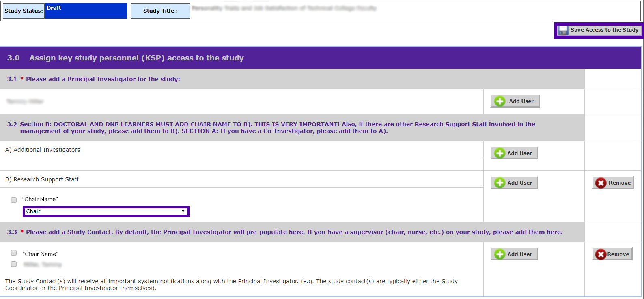This screenshot has height=299, width=644.
Task: Click the Study Contact notifications note text
Action: tap(231, 285)
